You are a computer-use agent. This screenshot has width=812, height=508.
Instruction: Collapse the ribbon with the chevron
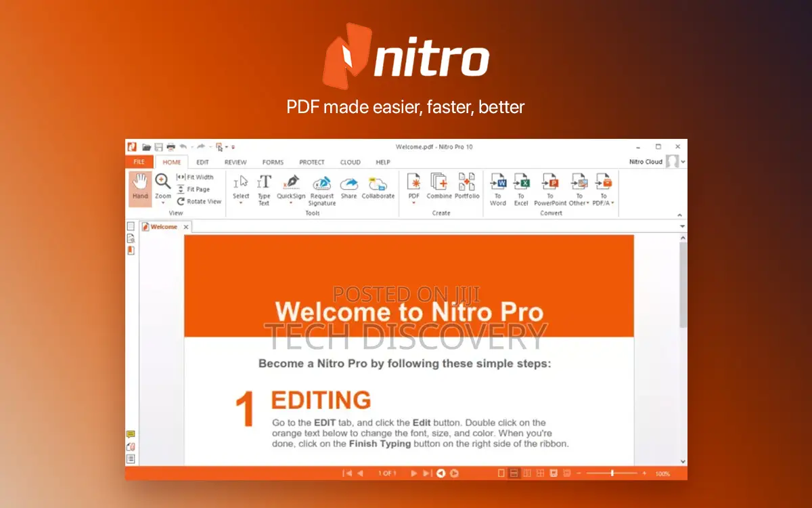(x=681, y=215)
